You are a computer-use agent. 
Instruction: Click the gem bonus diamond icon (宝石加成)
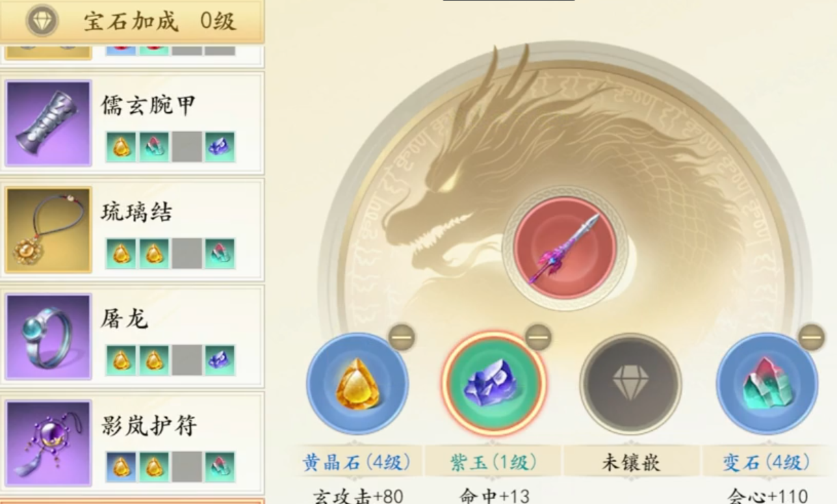point(42,21)
